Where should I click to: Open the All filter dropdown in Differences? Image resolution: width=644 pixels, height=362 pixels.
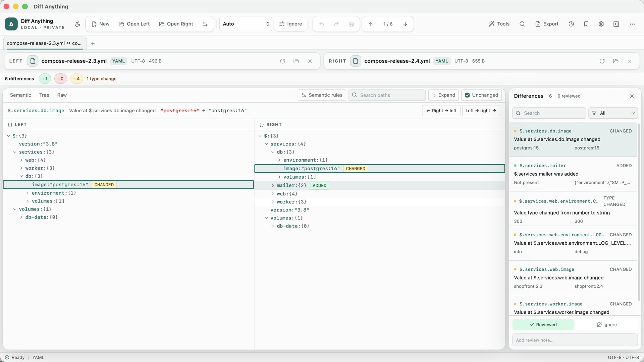[613, 113]
